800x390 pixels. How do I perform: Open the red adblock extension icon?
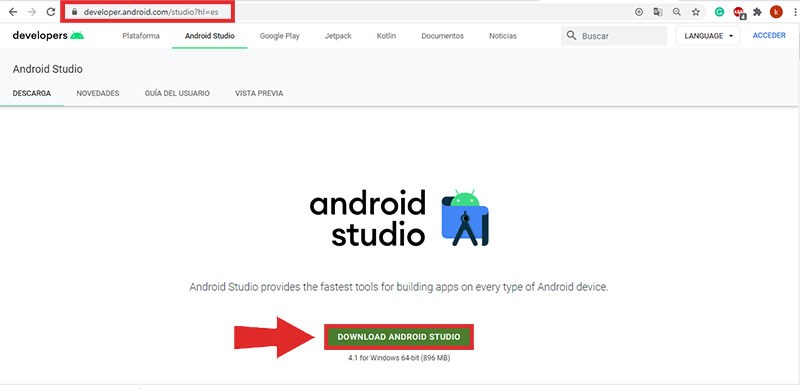pos(739,12)
